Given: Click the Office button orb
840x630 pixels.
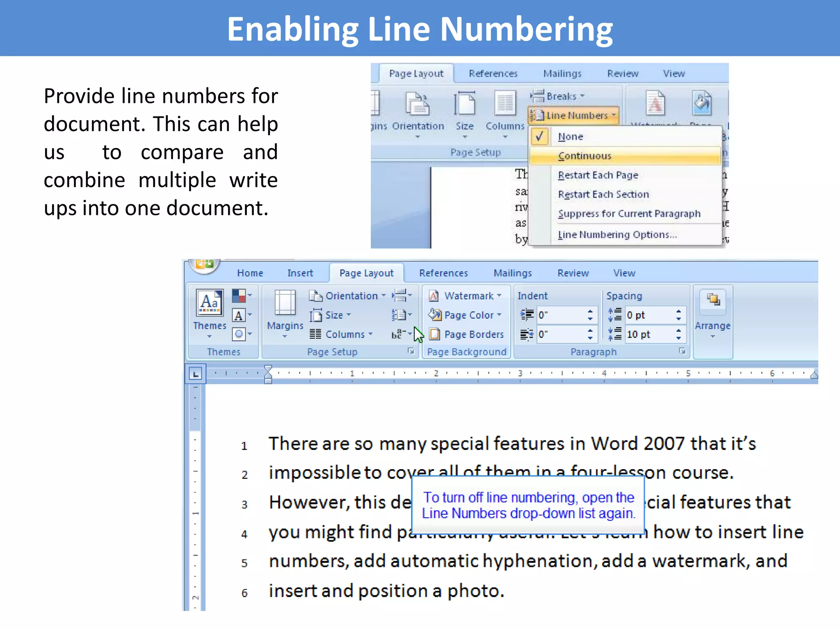Looking at the screenshot, I should tap(204, 265).
